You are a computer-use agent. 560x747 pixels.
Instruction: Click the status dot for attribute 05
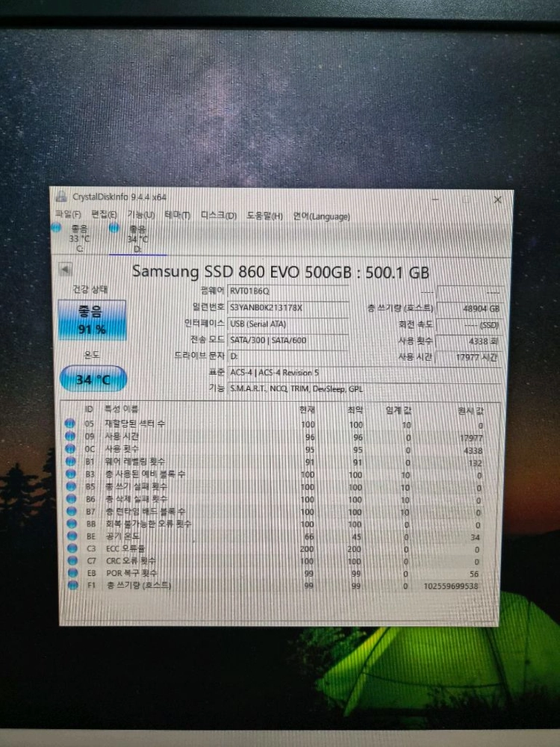(x=70, y=423)
